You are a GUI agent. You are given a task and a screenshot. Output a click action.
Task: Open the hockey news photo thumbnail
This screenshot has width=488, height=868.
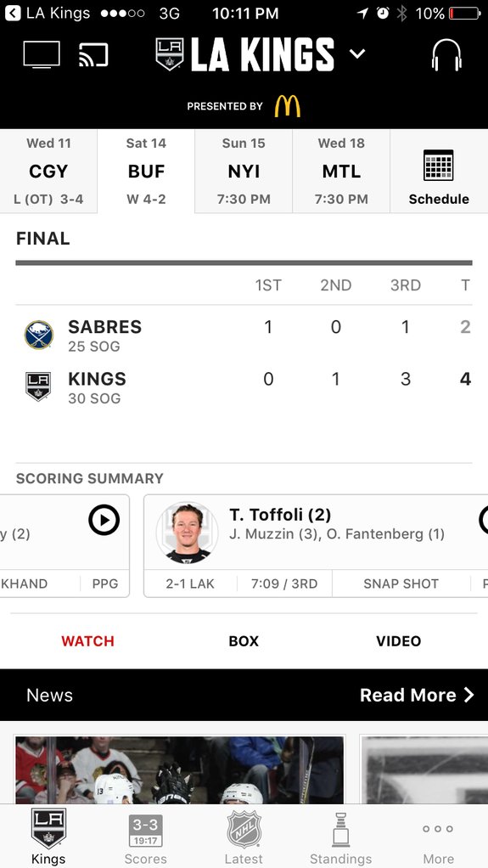pyautogui.click(x=179, y=769)
